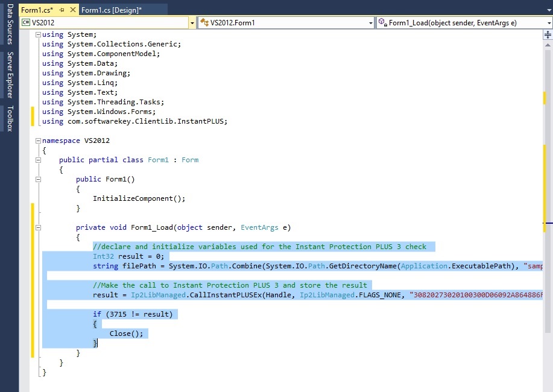553x392 pixels.
Task: Click the FLAGS_NONE constant
Action: pyautogui.click(x=380, y=295)
